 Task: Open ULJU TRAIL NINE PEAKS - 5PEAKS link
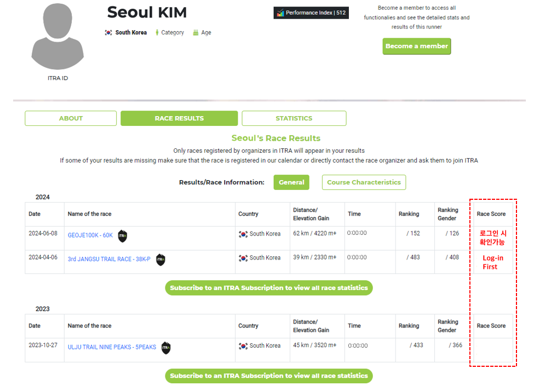[112, 347]
